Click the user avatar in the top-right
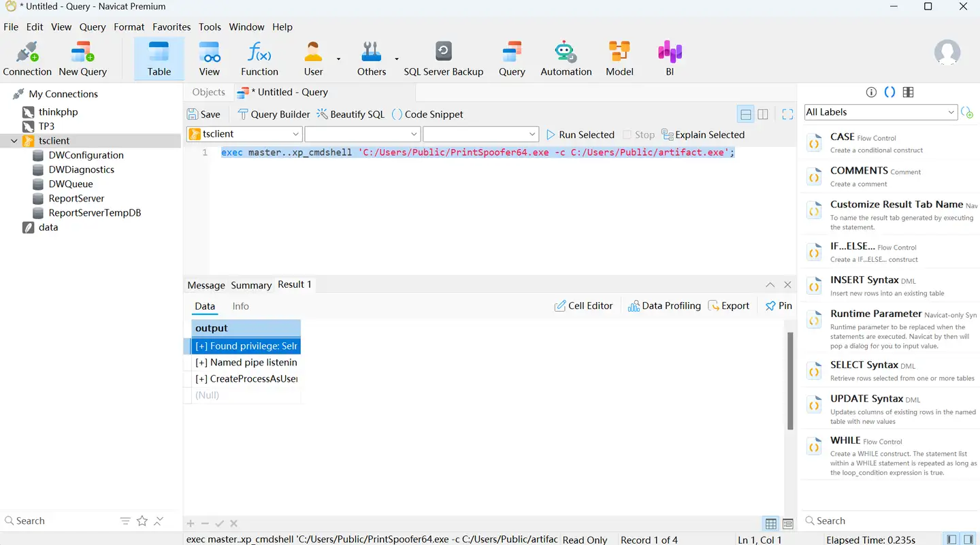The image size is (980, 545). tap(947, 53)
